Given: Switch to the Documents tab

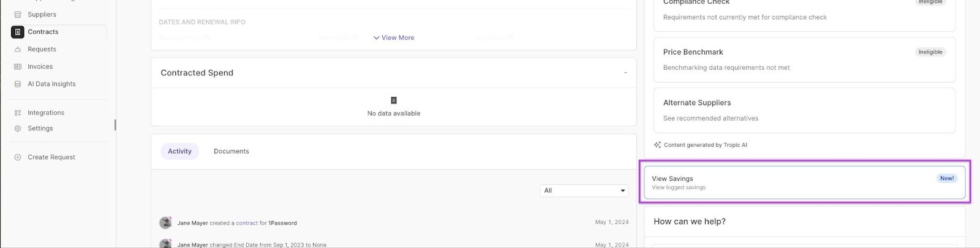Looking at the screenshot, I should click(x=231, y=151).
